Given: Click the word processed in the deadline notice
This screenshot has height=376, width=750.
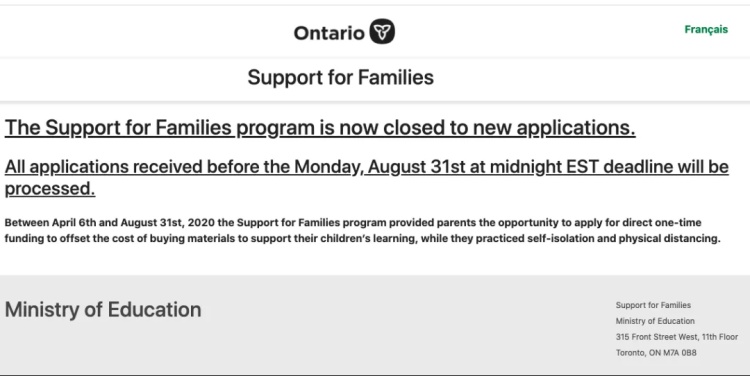Looking at the screenshot, I should coord(50,188).
